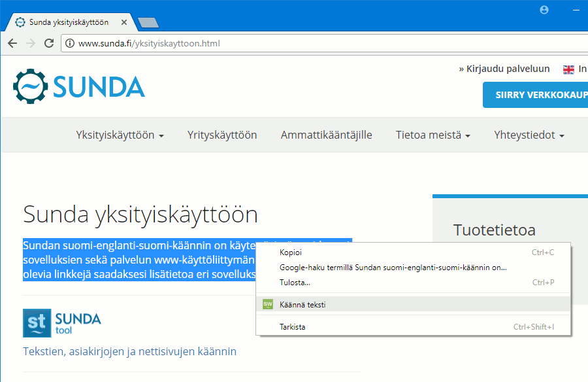This screenshot has width=588, height=382.
Task: Click the Tuotetietoa sidebar heading
Action: point(495,230)
